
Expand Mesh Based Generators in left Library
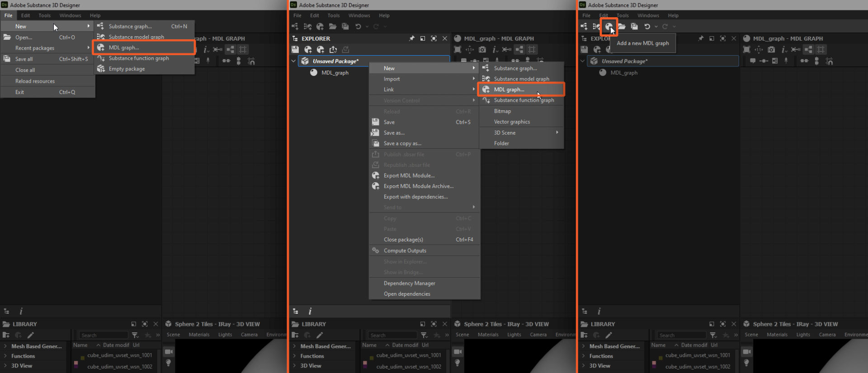(x=5, y=346)
